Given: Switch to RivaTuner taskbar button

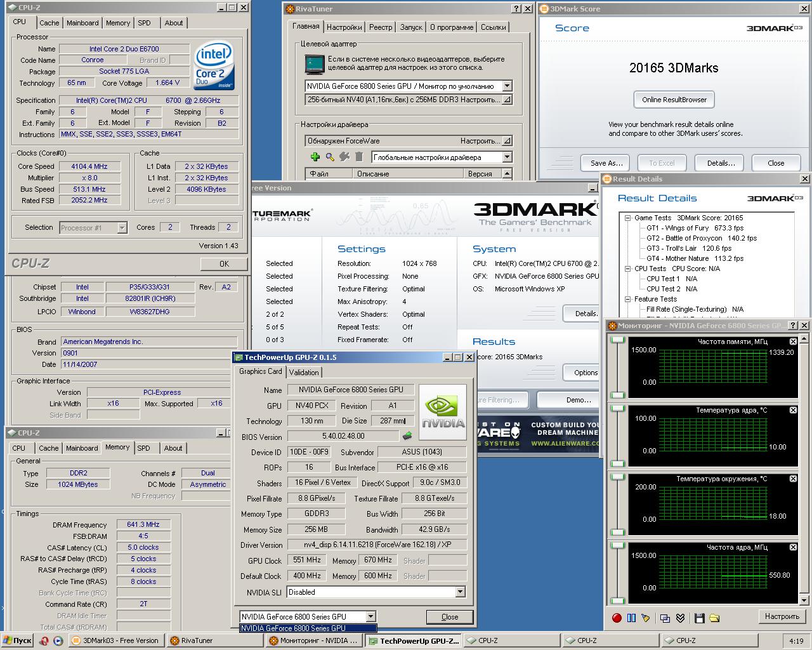Looking at the screenshot, I should coord(214,640).
